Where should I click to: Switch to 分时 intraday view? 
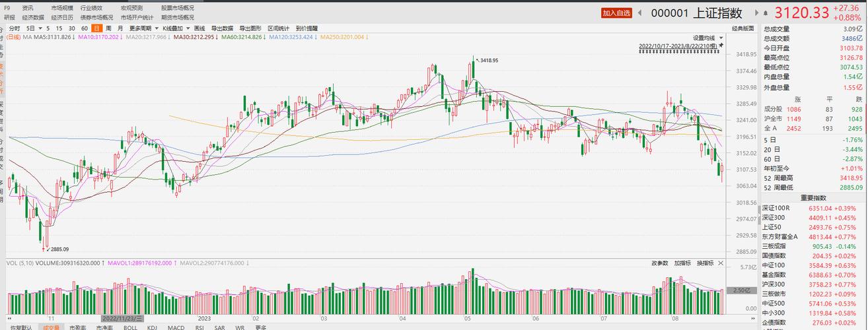tap(14, 28)
